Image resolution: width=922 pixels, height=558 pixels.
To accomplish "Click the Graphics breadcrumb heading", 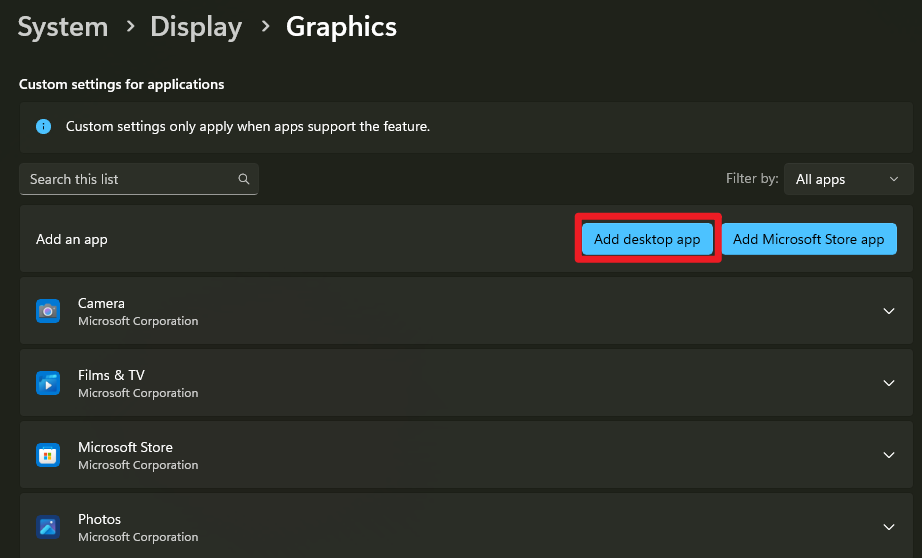I will (341, 27).
